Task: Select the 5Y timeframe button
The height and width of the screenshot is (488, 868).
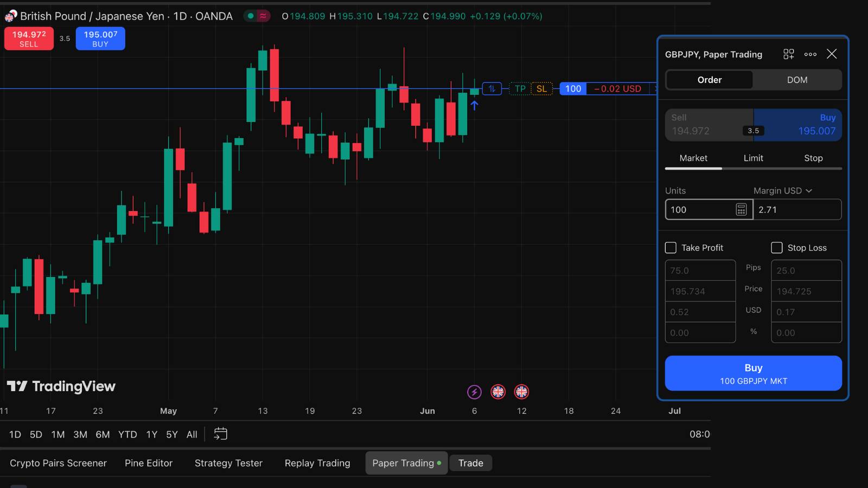Action: pos(171,434)
